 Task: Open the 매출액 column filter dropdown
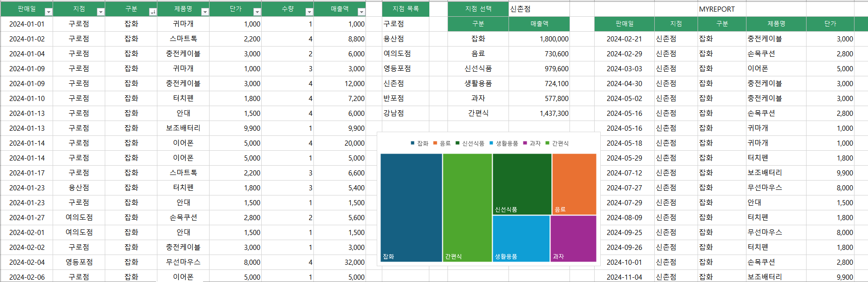tap(361, 12)
